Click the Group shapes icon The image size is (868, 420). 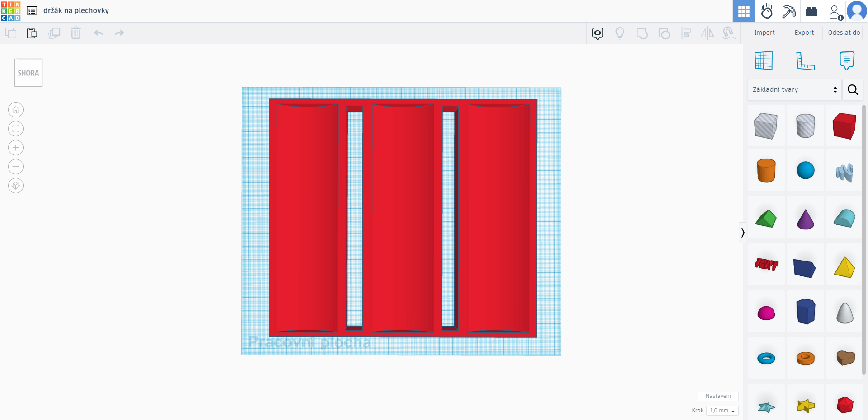pyautogui.click(x=642, y=33)
